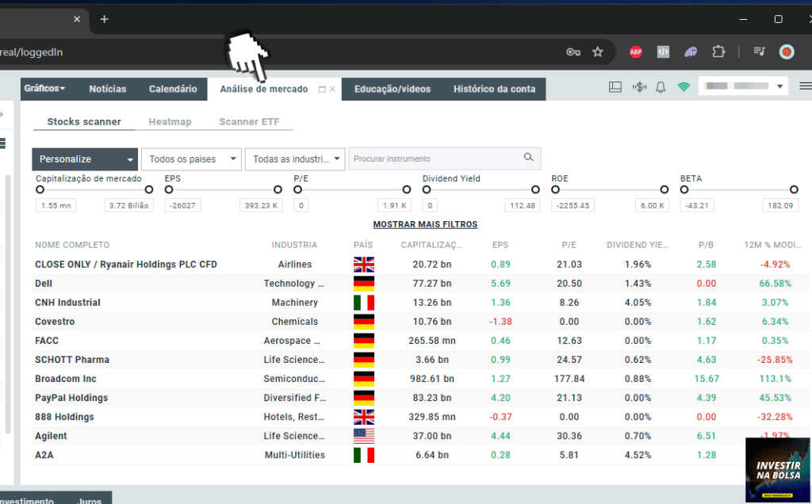Open the code brackets extension icon
Screen dimensions: 812x504
click(663, 52)
